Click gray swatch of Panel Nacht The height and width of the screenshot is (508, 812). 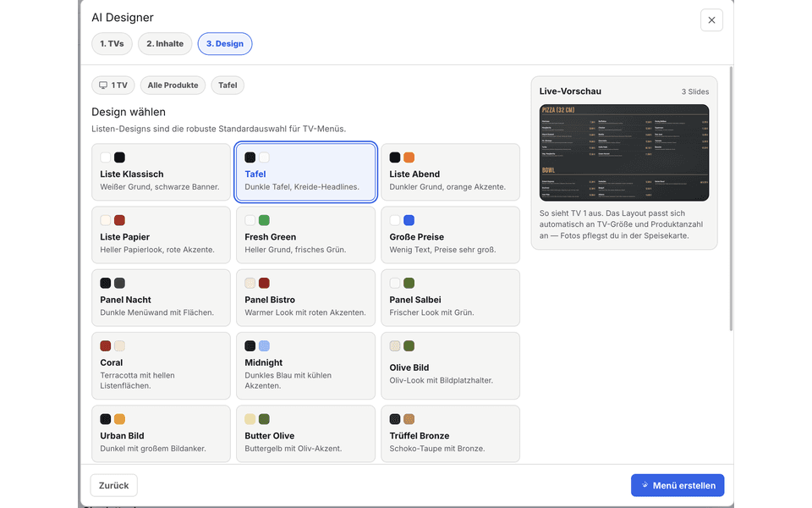coord(119,283)
